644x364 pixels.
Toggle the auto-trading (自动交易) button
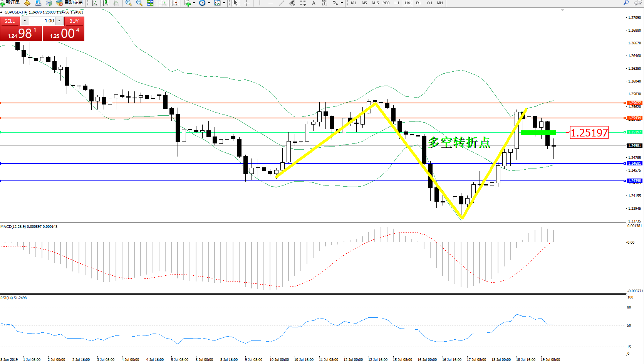[x=70, y=3]
